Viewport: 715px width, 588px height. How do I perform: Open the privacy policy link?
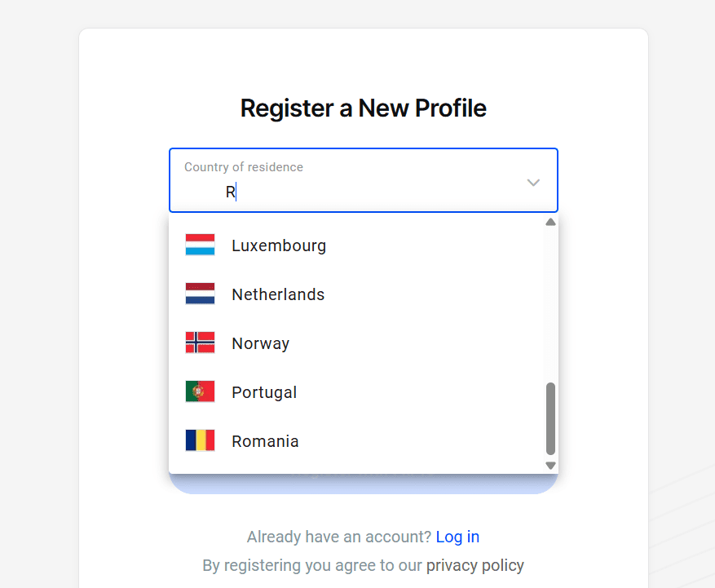pos(474,565)
